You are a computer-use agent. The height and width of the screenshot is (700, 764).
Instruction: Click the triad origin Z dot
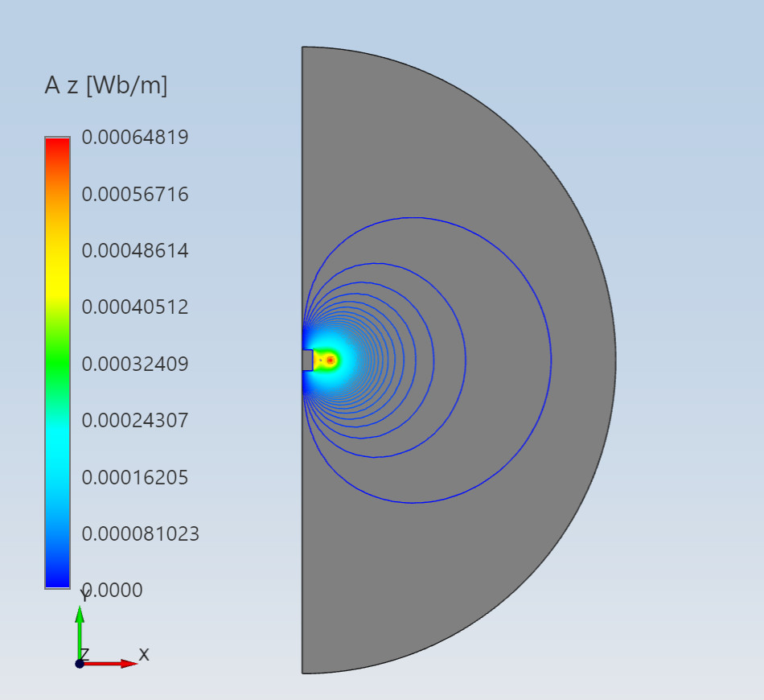click(80, 664)
